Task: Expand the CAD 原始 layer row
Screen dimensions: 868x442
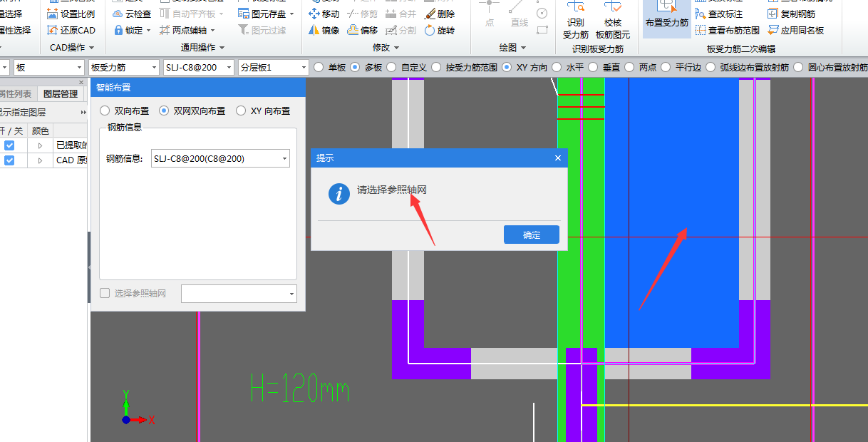Action: point(41,160)
